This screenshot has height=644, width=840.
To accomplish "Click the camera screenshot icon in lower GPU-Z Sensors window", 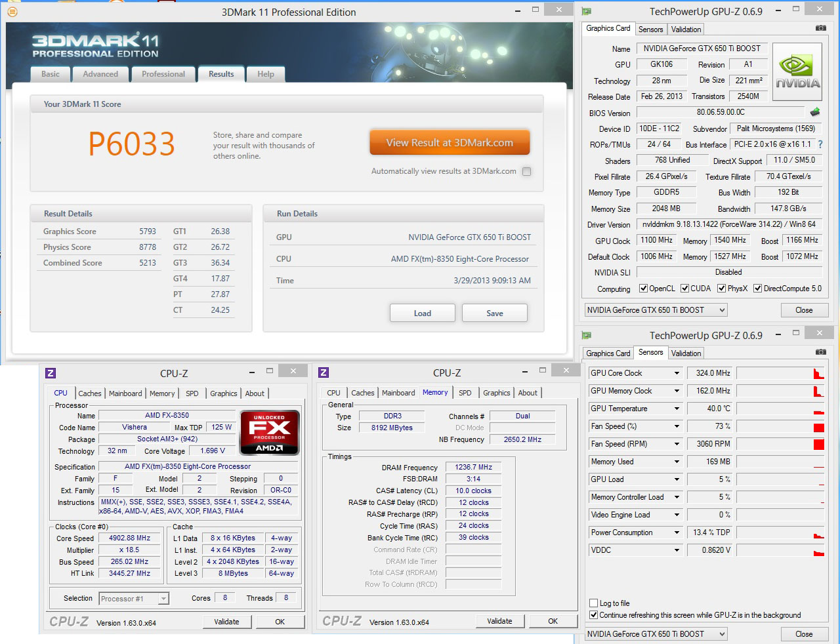I will (820, 352).
